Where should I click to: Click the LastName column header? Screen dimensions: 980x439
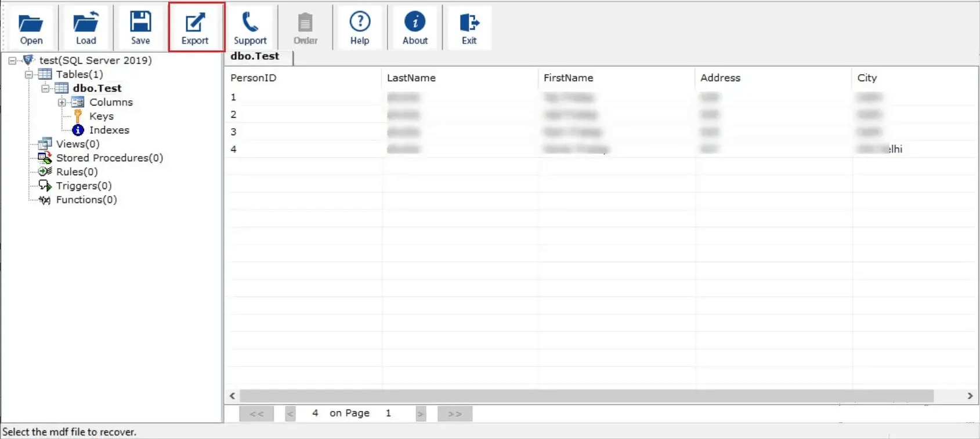coord(411,78)
